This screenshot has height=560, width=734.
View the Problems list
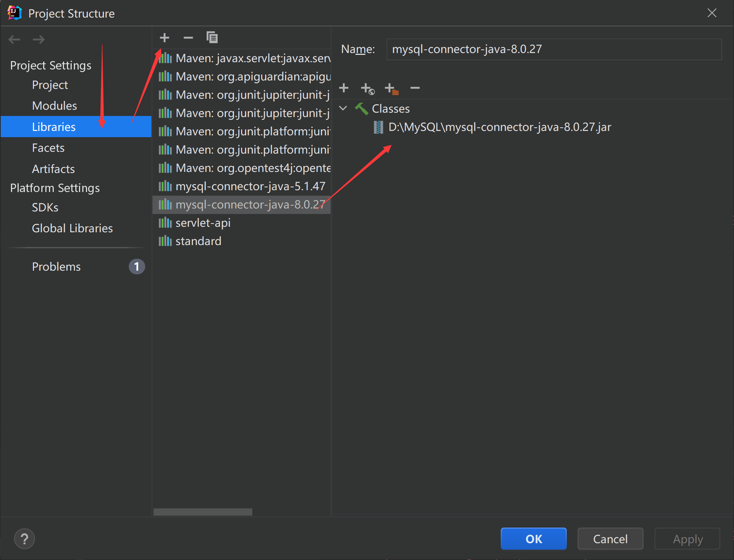(56, 267)
